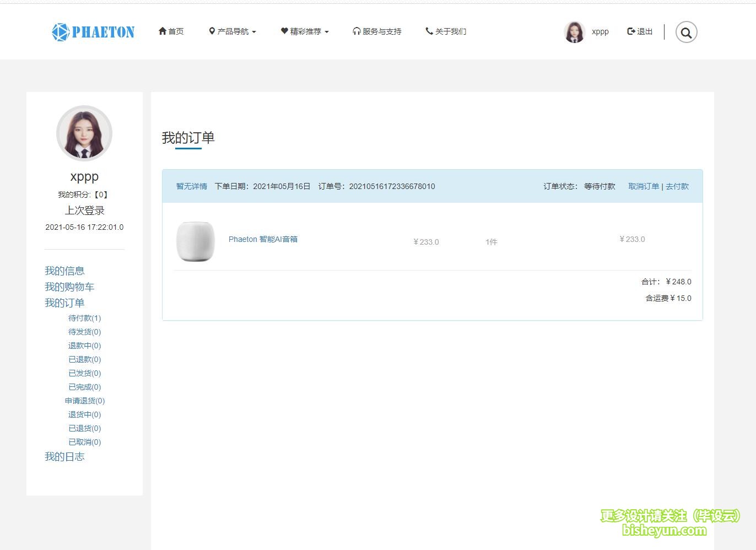Expand the 精彩推荐 dropdown menu

(305, 31)
